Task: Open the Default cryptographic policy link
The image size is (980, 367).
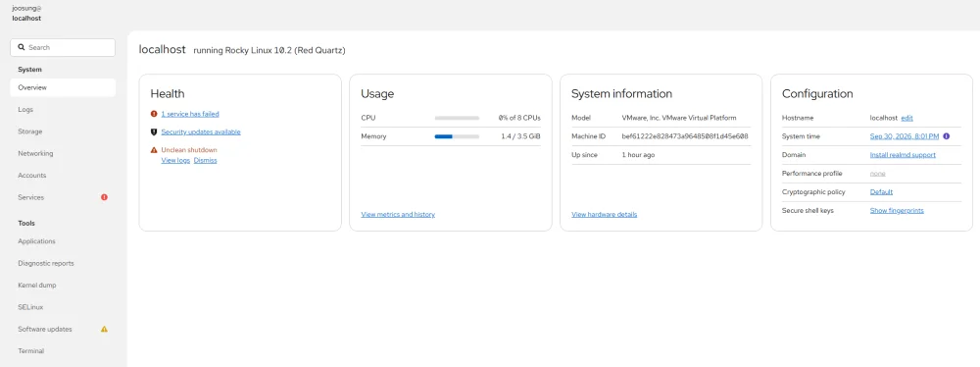Action: pos(881,192)
